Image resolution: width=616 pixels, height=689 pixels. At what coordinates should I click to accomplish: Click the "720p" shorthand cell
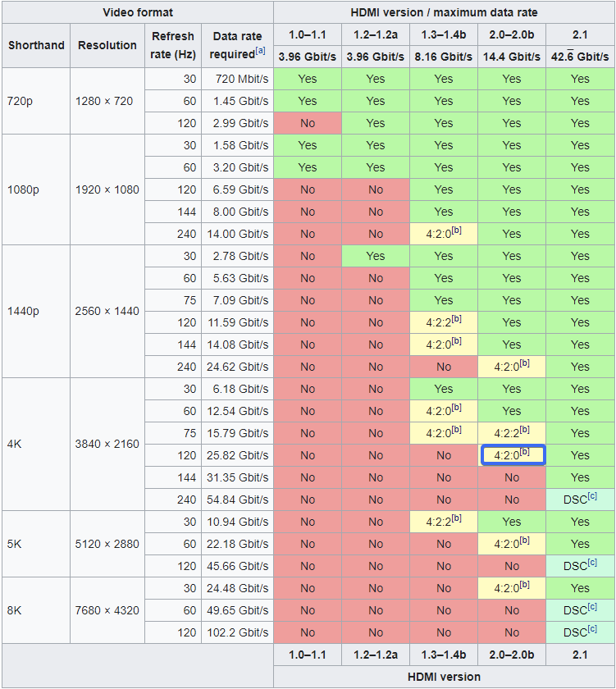pos(36,101)
